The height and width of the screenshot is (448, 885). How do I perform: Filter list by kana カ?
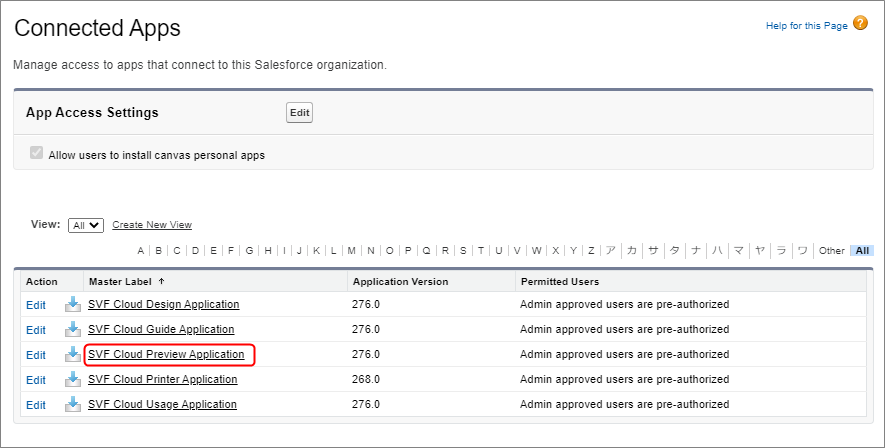(632, 251)
